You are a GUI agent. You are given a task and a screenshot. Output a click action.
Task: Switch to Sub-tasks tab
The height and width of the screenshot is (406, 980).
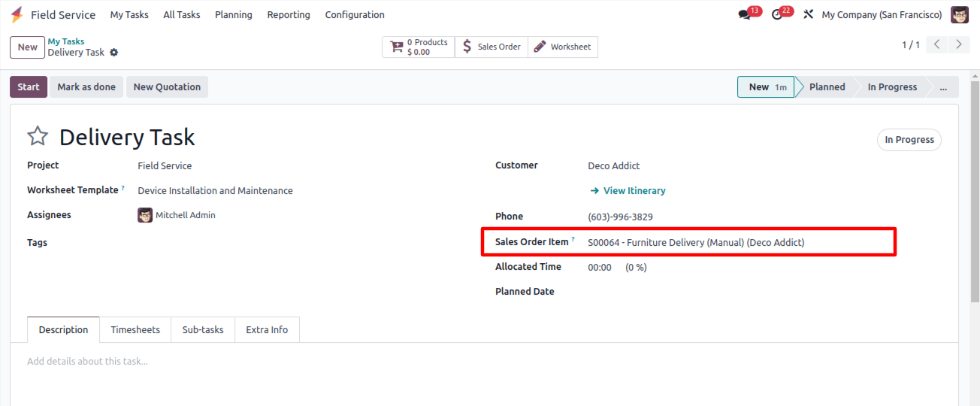point(203,330)
